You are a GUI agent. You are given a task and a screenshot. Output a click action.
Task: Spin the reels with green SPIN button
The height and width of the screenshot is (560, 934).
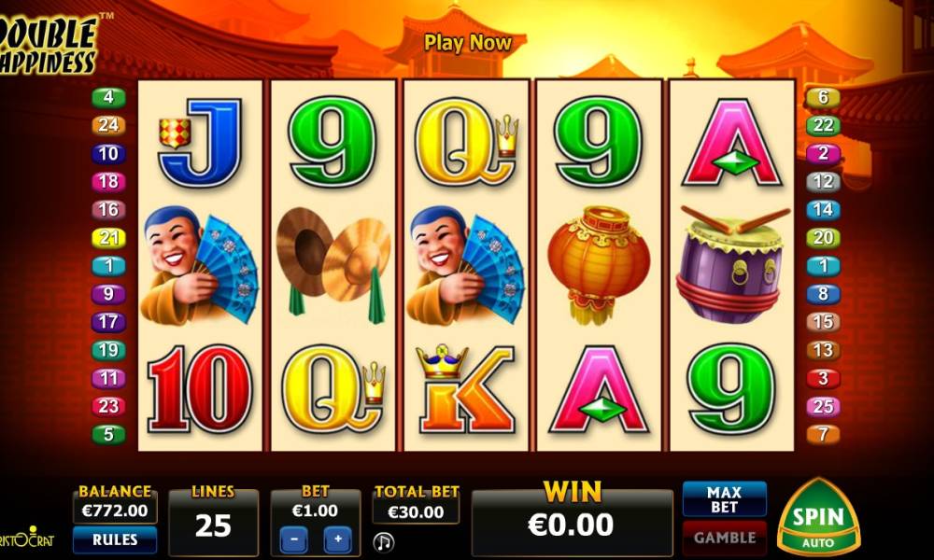pyautogui.click(x=818, y=517)
